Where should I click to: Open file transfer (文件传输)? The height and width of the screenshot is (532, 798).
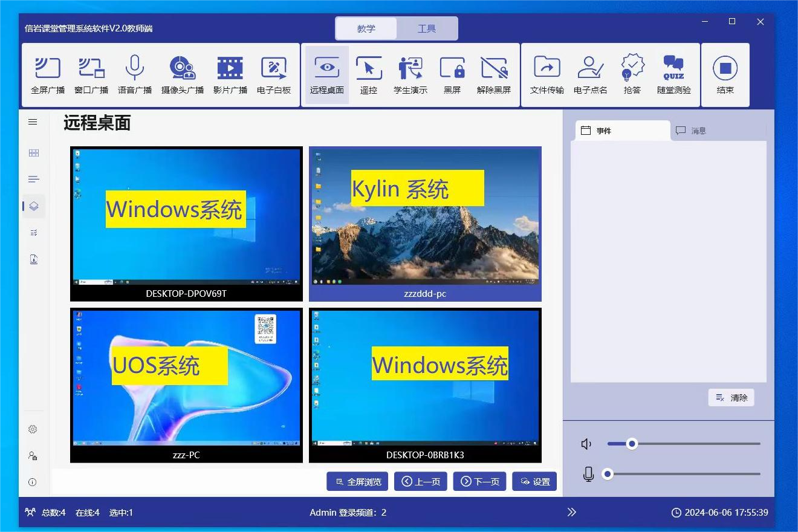547,76
